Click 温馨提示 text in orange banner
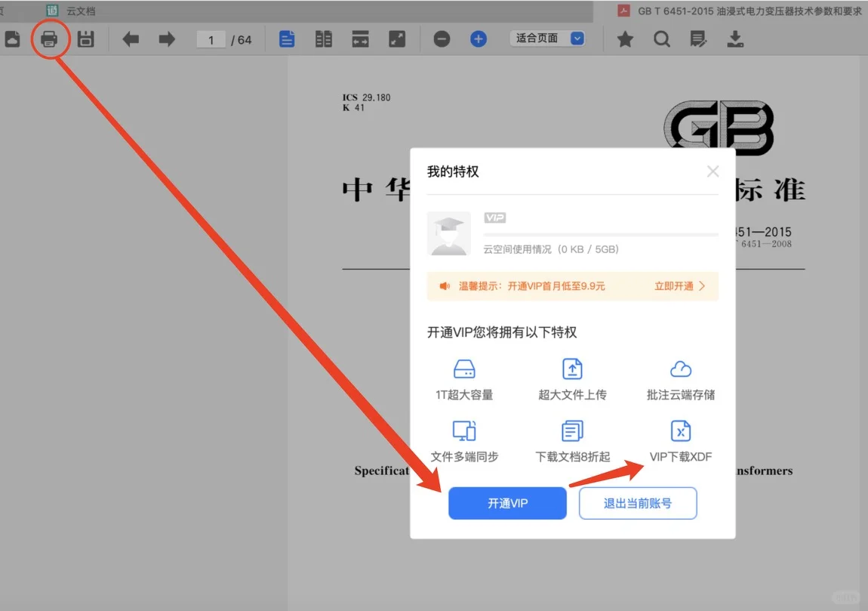Image resolution: width=868 pixels, height=611 pixels. click(480, 286)
